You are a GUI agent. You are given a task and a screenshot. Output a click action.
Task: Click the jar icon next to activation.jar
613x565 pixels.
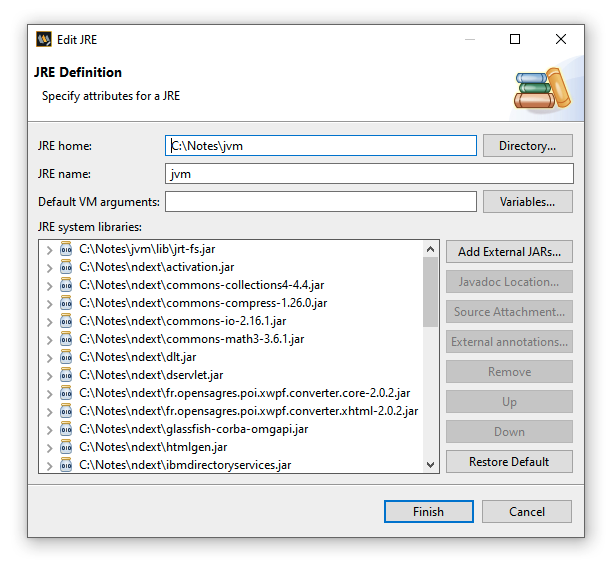66,267
